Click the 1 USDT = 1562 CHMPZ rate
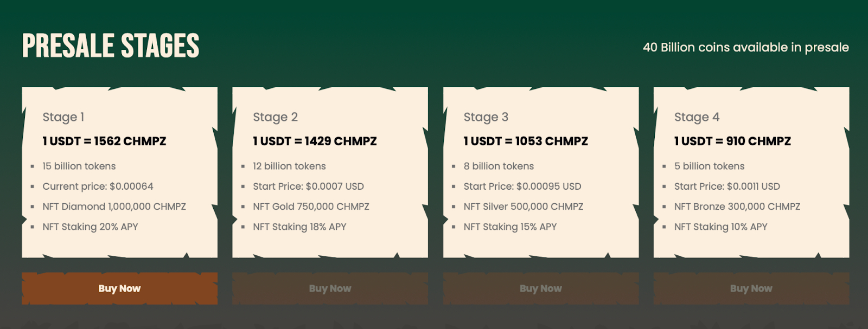Image resolution: width=868 pixels, height=329 pixels. click(x=104, y=141)
